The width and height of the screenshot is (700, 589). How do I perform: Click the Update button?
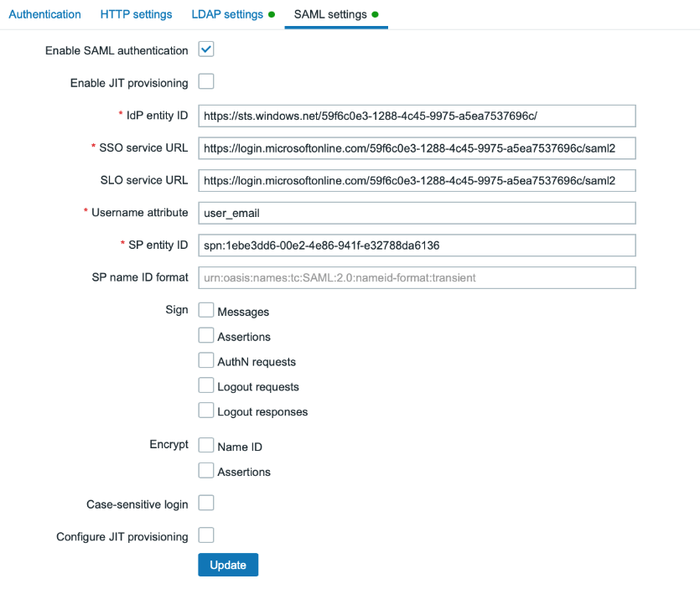(228, 565)
